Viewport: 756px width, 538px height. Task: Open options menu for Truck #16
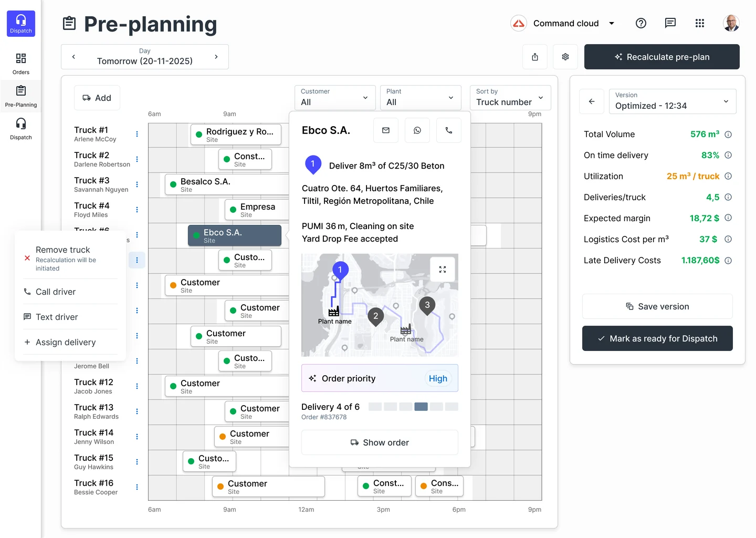(137, 487)
